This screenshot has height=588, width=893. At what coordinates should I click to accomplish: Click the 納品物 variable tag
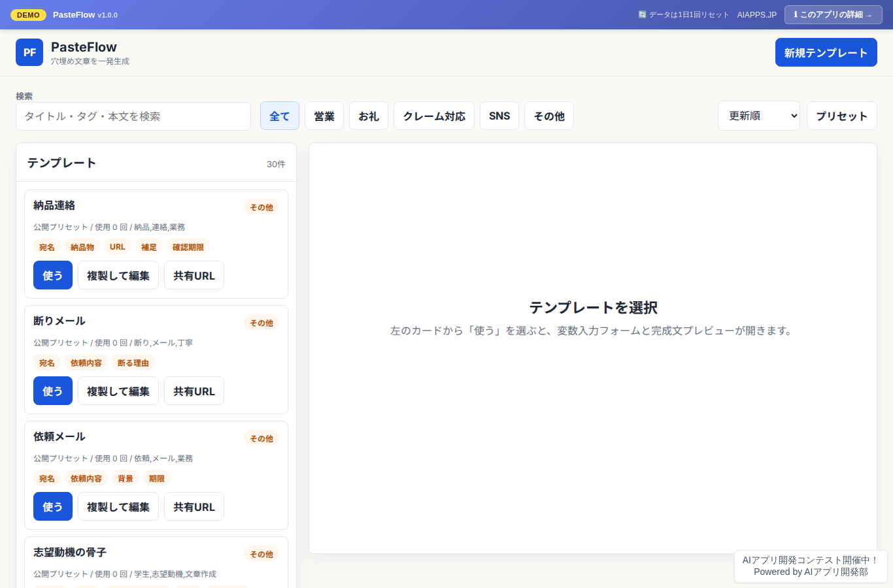(82, 247)
